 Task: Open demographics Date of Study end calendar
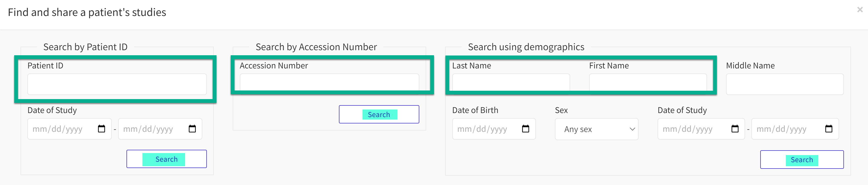[829, 128]
